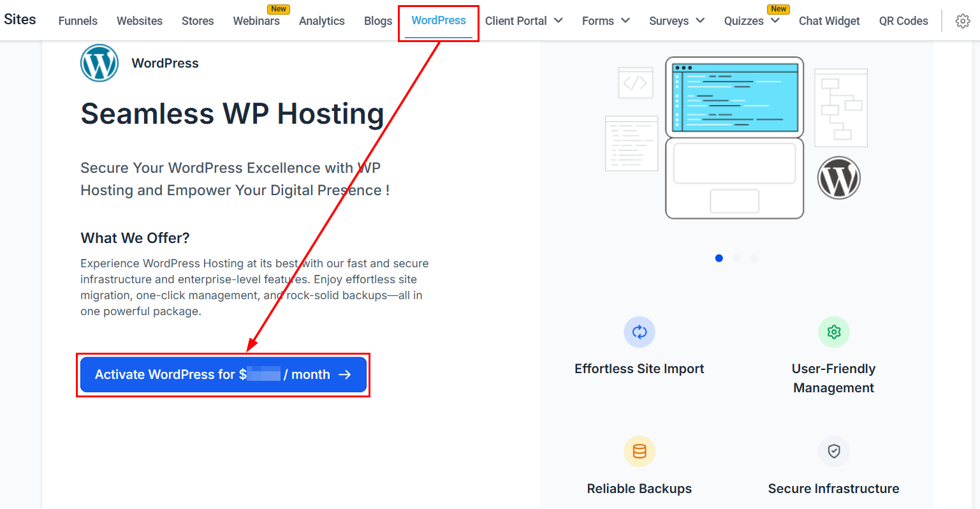Click the Effortless Site Import sync icon
This screenshot has width=980, height=509.
(x=639, y=332)
